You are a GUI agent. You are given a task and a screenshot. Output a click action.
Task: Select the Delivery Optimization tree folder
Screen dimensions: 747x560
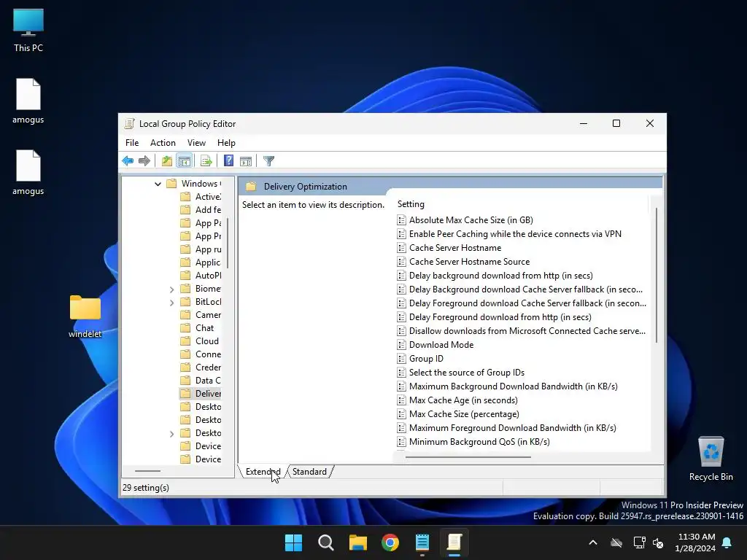point(201,393)
